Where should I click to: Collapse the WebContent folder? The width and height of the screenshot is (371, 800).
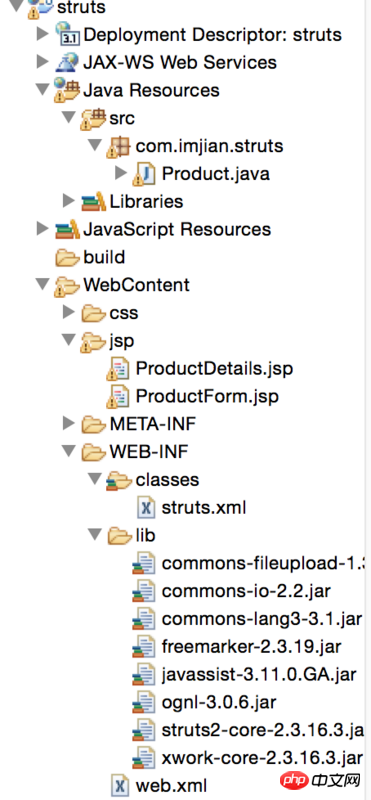tap(42, 284)
